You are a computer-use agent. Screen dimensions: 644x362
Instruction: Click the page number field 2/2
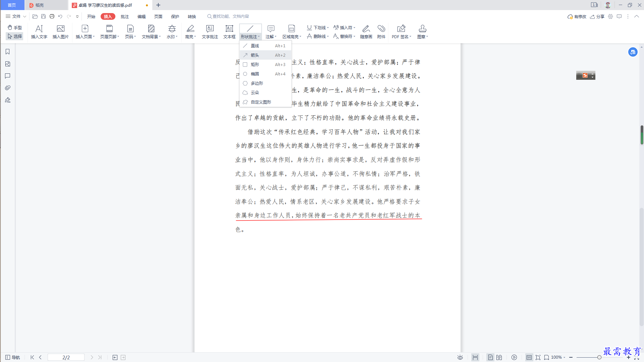66,357
